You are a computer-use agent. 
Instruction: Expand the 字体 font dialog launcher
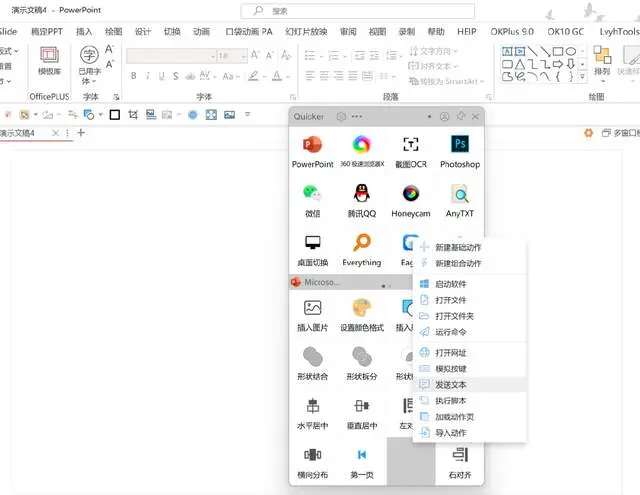(x=293, y=97)
